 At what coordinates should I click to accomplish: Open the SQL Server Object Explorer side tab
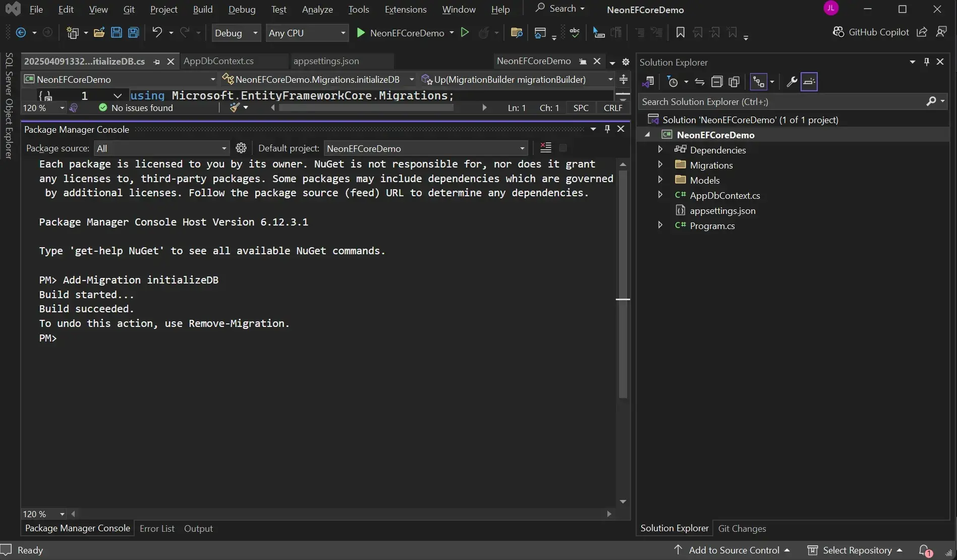(9, 105)
